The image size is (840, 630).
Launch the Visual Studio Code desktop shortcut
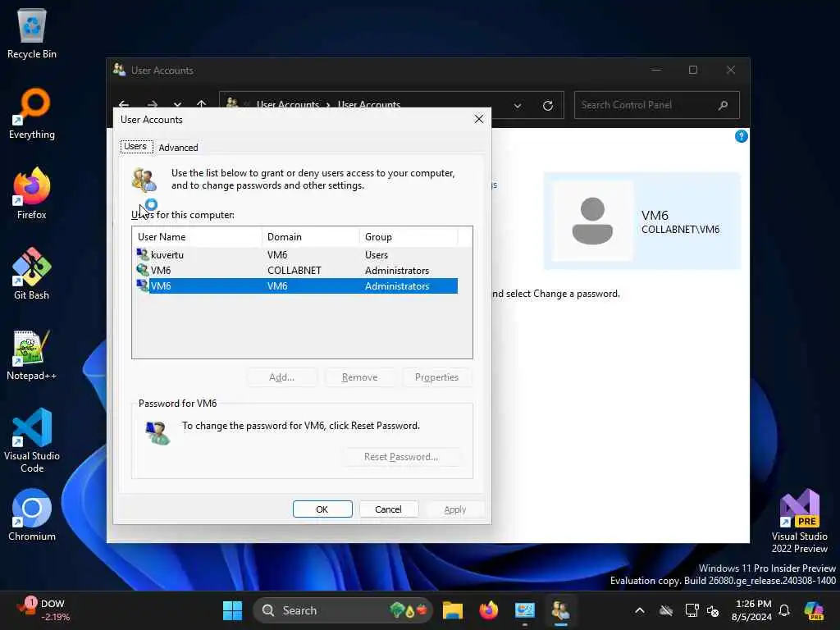[32, 441]
